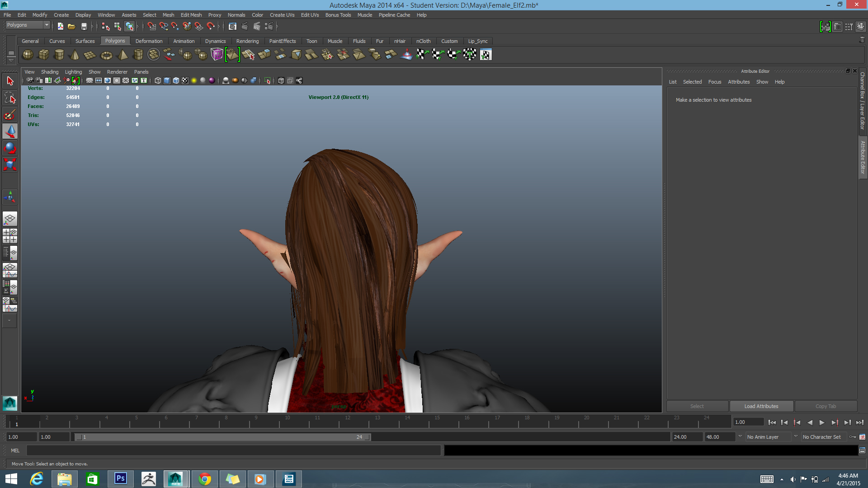Screen dimensions: 868x488
Task: Expand the collapsed snap buttons group arrow
Action: pos(219,26)
